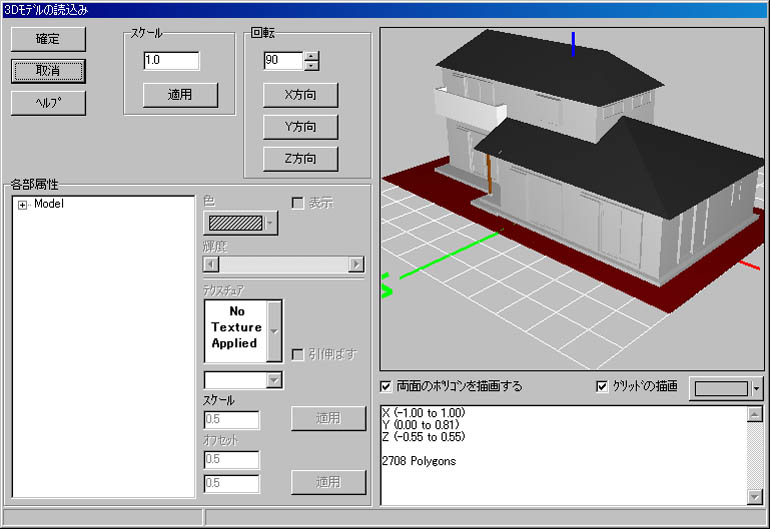
Task: Toggle the 表示 display checkbox
Action: click(298, 203)
